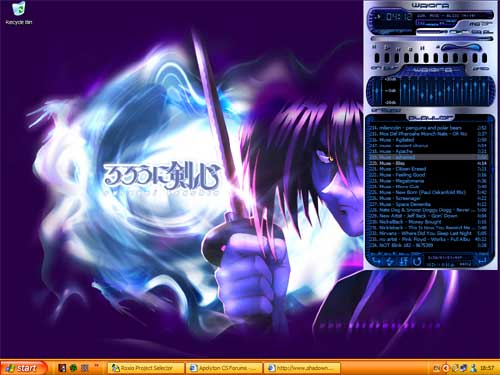
Task: Click the green clover quick launch icon
Action: point(73,368)
